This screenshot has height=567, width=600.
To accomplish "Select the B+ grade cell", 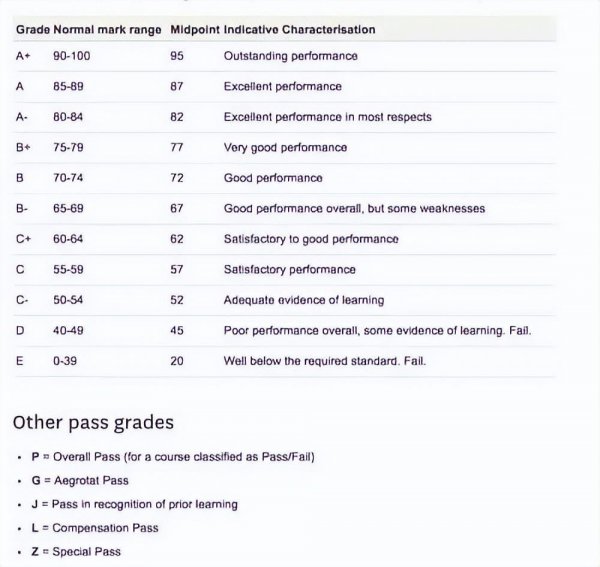I will (x=24, y=147).
